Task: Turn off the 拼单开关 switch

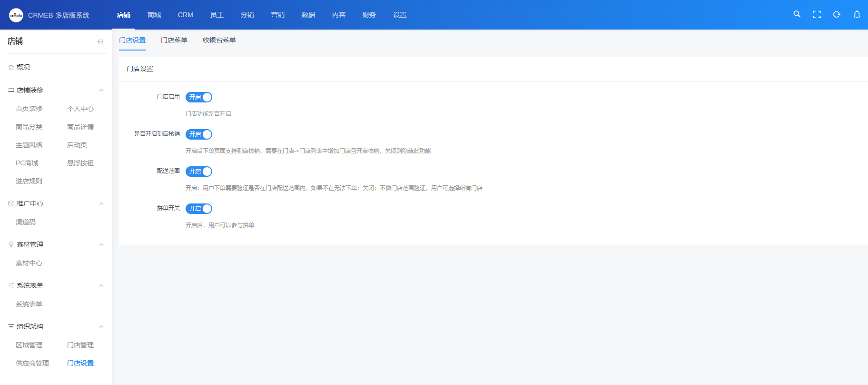Action: (x=199, y=209)
